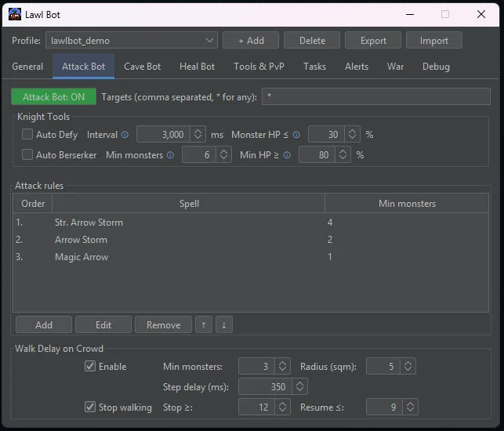Screen dimensions: 504x431
Task: Click the Spell column header
Action: click(x=189, y=204)
